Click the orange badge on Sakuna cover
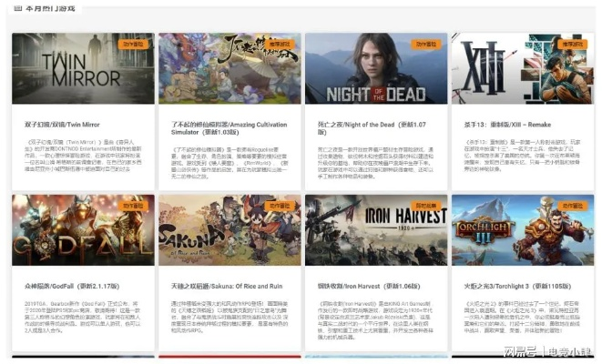The image size is (602, 364). click(x=279, y=205)
